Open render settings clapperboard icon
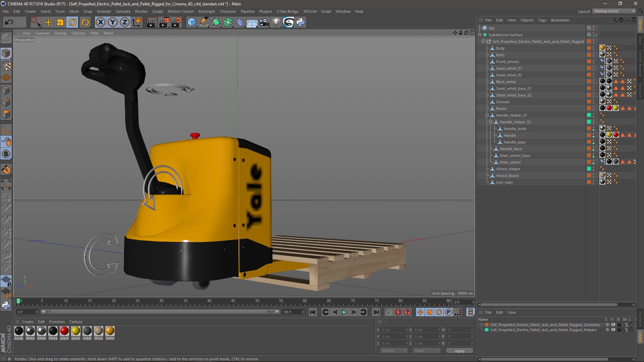This screenshot has width=644, height=362. 176,22
